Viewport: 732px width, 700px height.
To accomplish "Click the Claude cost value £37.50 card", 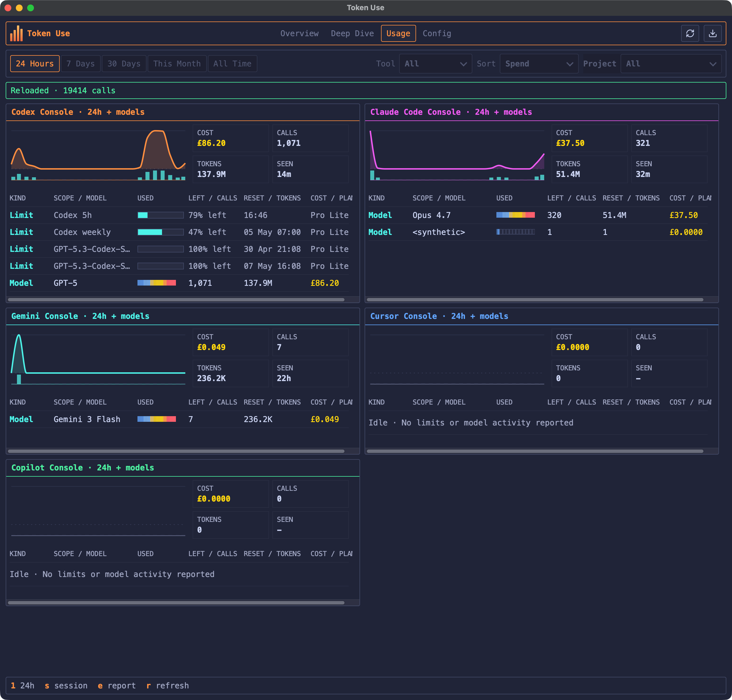I will (x=589, y=138).
